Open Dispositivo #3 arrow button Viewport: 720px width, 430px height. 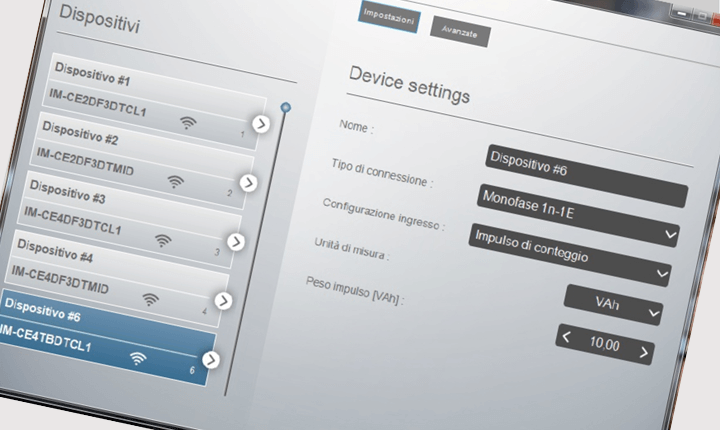pyautogui.click(x=236, y=242)
